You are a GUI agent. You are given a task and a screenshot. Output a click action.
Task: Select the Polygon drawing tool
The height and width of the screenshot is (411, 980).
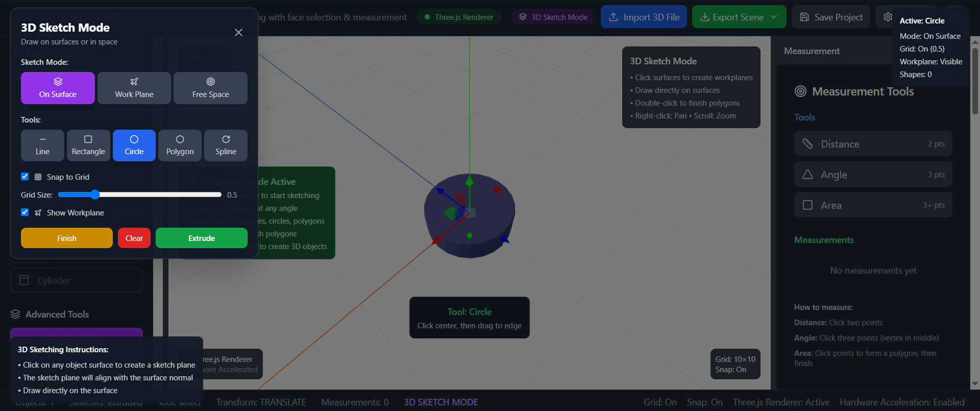[180, 146]
